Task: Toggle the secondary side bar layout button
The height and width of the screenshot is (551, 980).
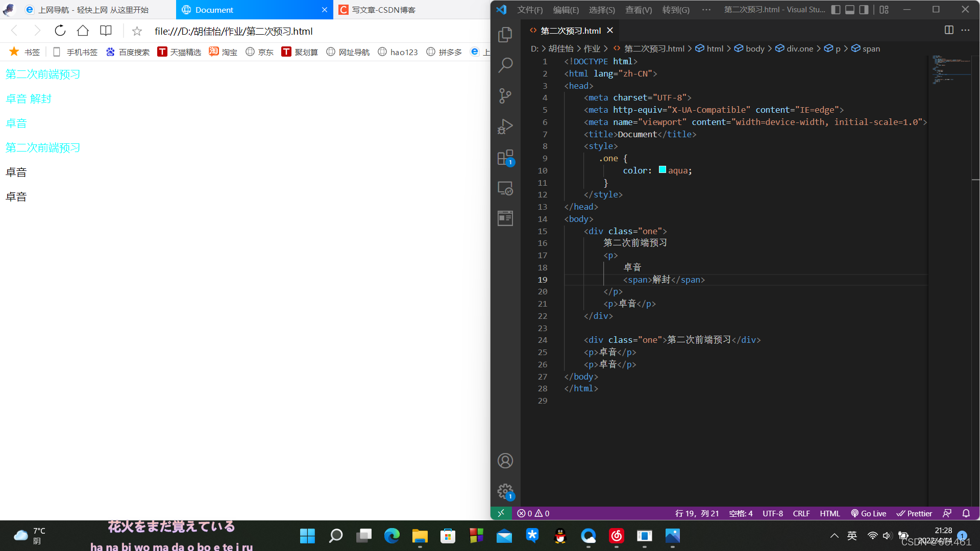Action: coord(864,10)
